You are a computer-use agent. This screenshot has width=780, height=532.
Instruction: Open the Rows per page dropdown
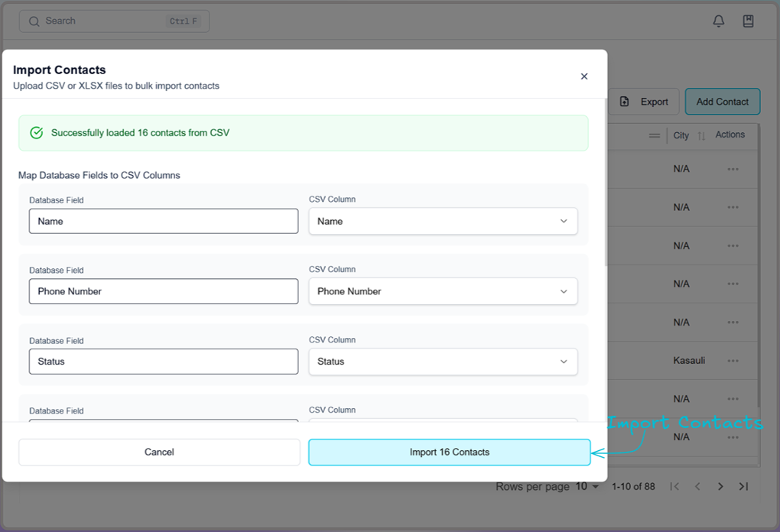[x=587, y=486]
